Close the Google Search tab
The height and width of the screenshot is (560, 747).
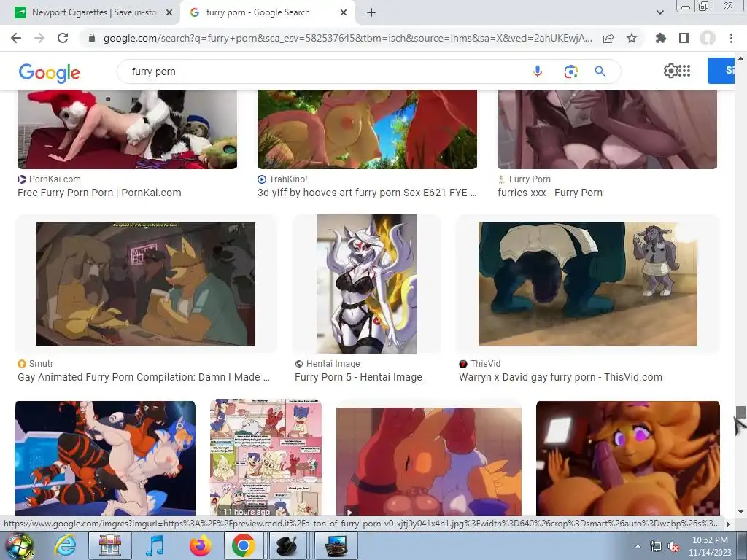[344, 12]
